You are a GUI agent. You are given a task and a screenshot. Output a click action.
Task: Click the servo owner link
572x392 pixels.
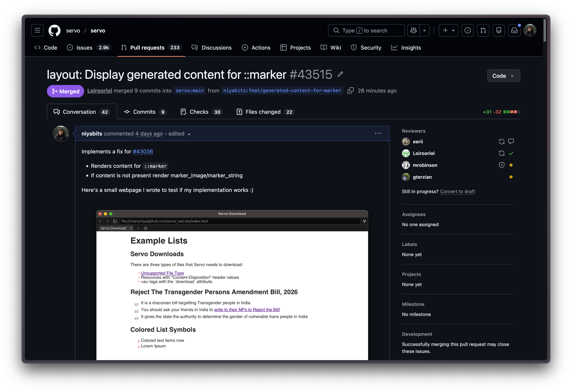pos(73,31)
